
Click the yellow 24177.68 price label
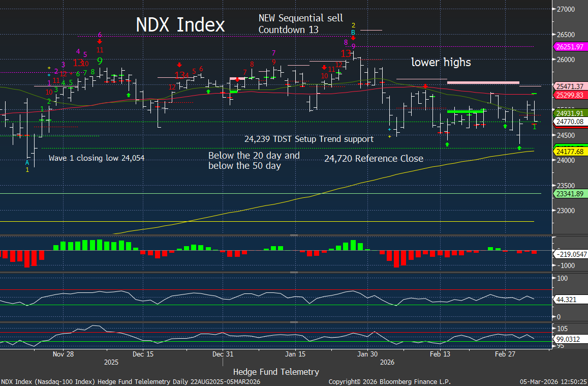[569, 151]
